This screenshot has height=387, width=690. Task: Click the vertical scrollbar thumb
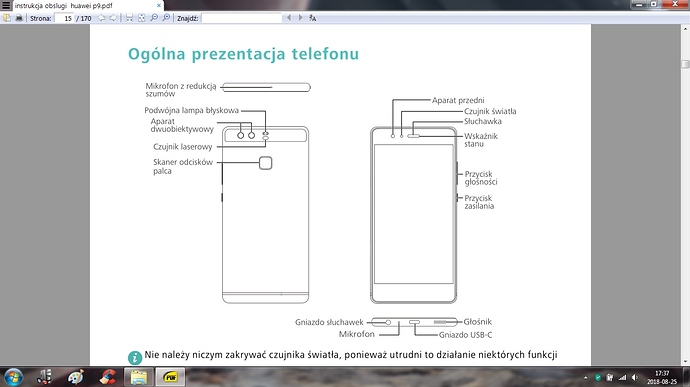pyautogui.click(x=685, y=64)
